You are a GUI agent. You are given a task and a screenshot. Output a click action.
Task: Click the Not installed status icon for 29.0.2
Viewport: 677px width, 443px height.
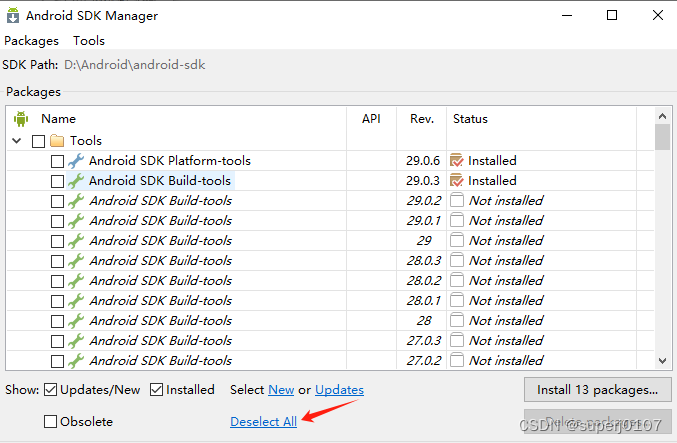(x=457, y=200)
